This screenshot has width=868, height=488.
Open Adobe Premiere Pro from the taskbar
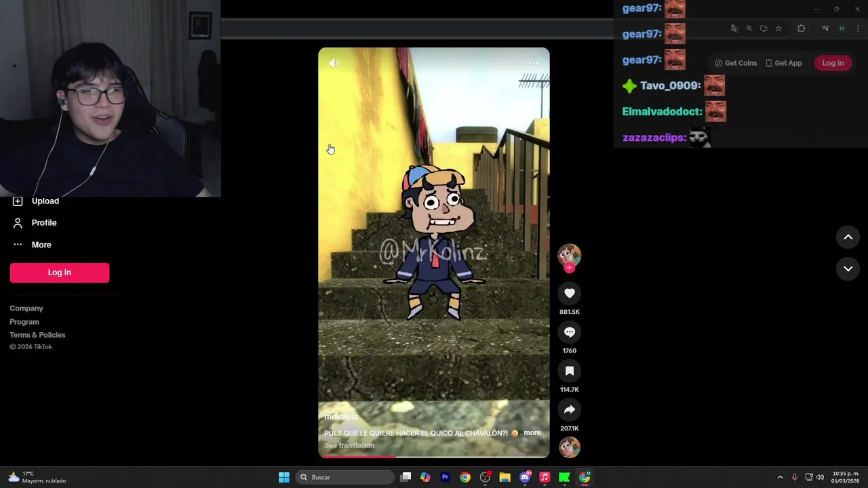point(445,477)
